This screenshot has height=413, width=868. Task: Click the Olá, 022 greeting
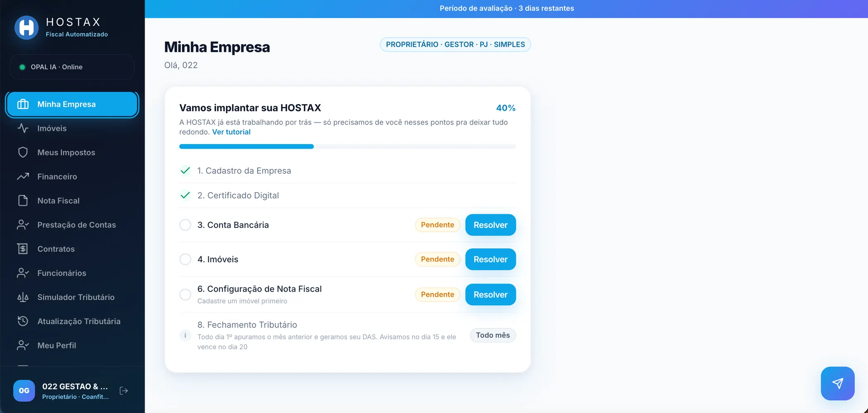click(181, 65)
